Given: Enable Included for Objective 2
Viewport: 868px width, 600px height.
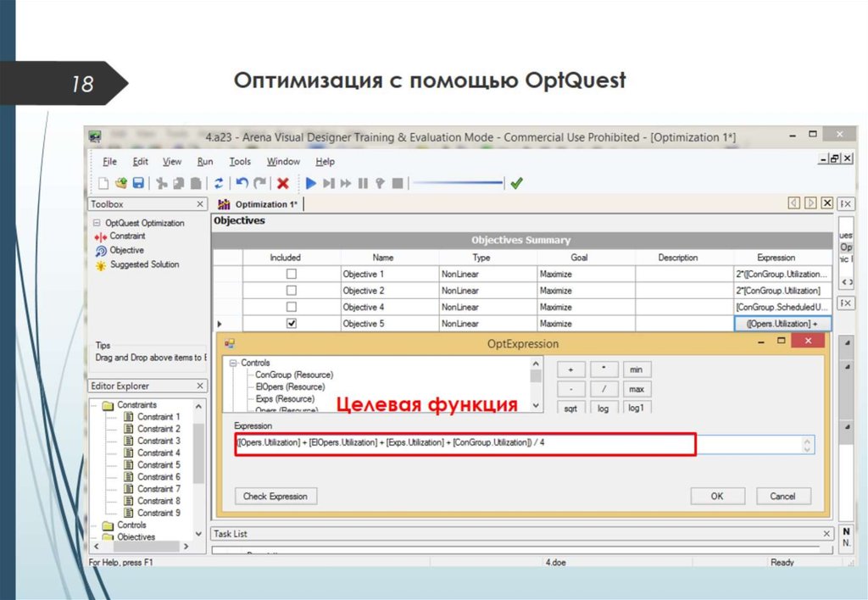Looking at the screenshot, I should tap(292, 290).
